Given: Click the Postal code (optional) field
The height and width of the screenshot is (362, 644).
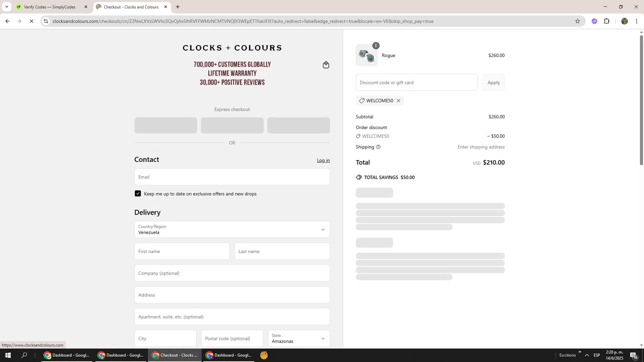Looking at the screenshot, I should click(232, 338).
